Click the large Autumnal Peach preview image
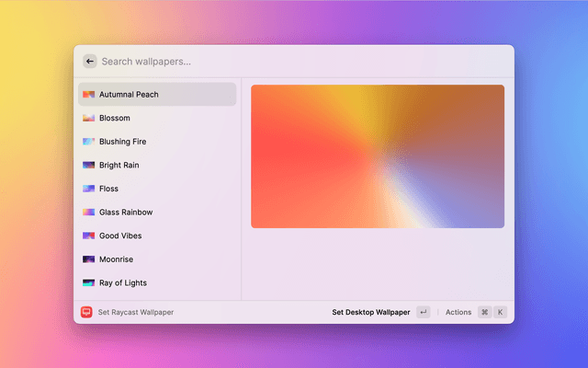588x368 pixels. (x=377, y=156)
